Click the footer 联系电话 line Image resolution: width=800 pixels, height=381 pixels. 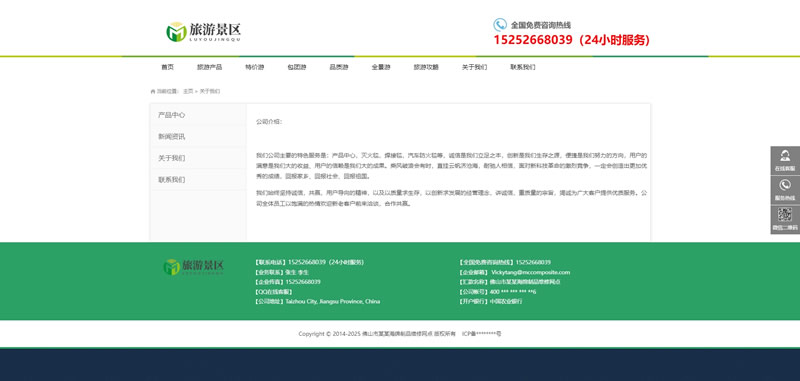(x=309, y=262)
